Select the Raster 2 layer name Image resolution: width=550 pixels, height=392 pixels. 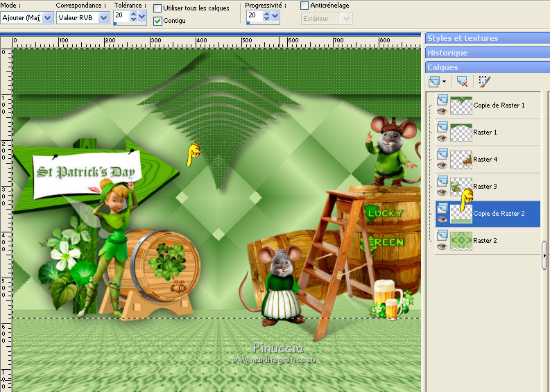485,240
